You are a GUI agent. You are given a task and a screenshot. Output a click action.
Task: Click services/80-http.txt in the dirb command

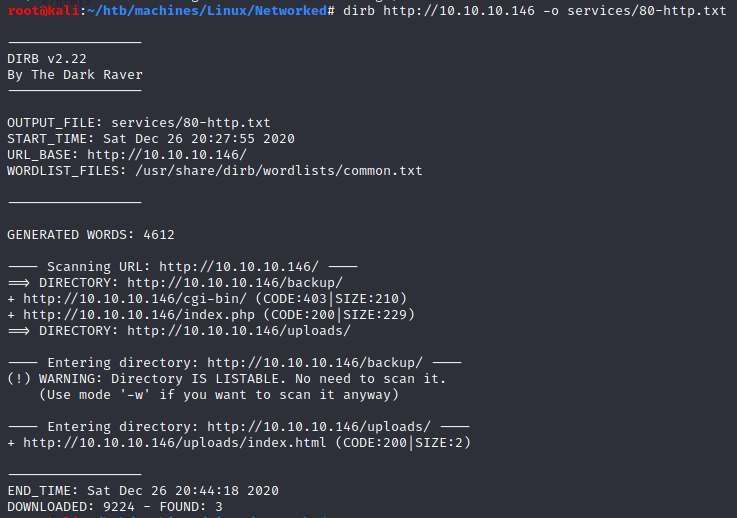click(640, 10)
